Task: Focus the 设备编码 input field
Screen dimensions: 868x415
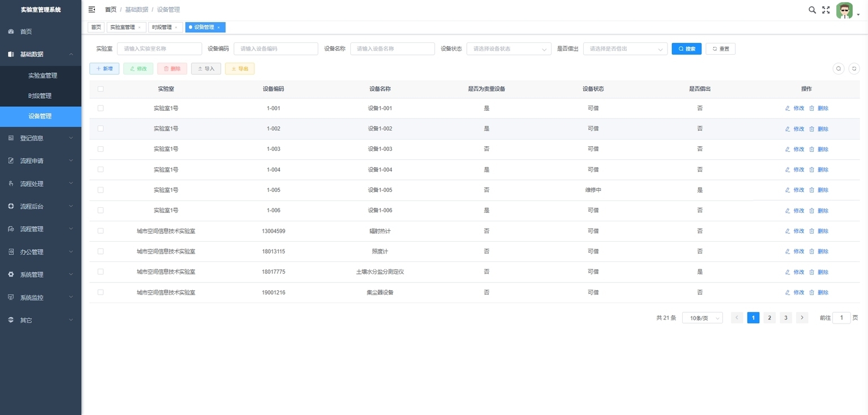Action: coord(276,49)
